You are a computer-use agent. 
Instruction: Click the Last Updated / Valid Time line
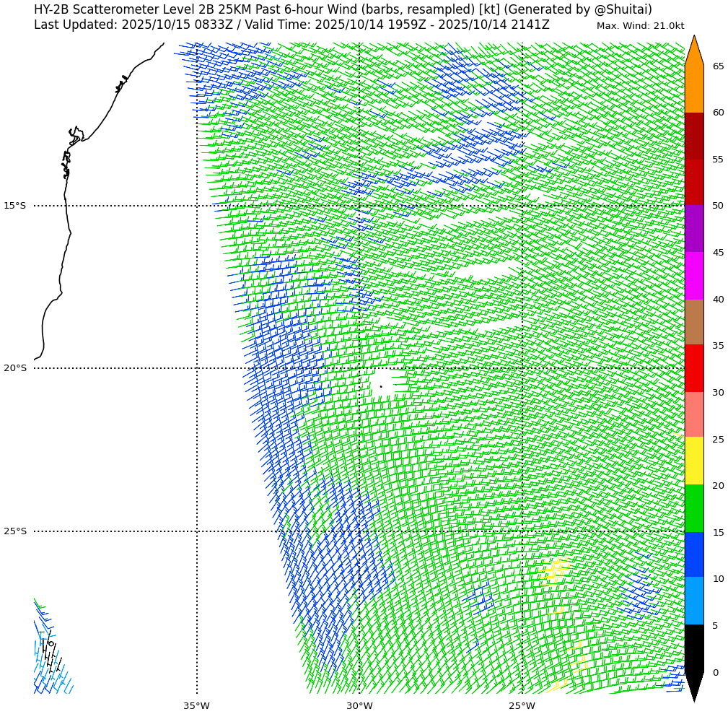291,25
